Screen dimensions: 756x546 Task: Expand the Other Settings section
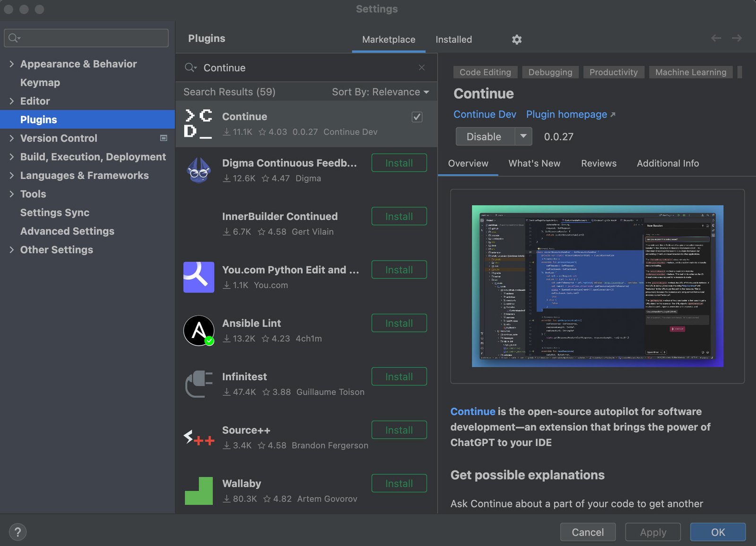click(x=11, y=250)
